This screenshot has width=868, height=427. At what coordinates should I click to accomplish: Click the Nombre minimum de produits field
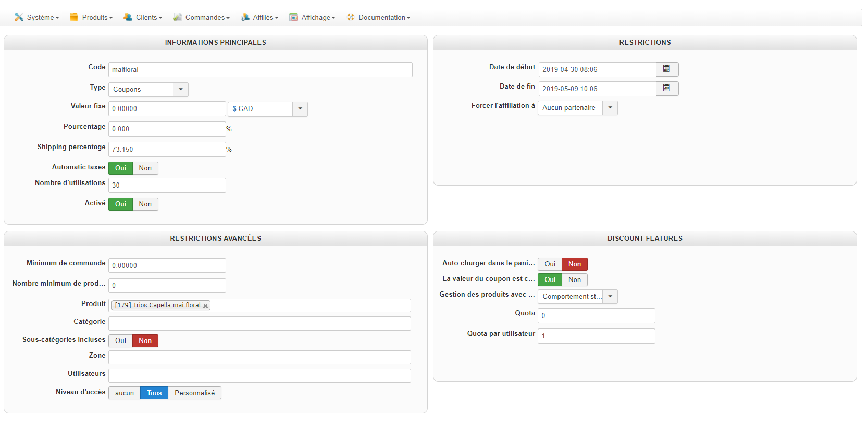point(167,286)
